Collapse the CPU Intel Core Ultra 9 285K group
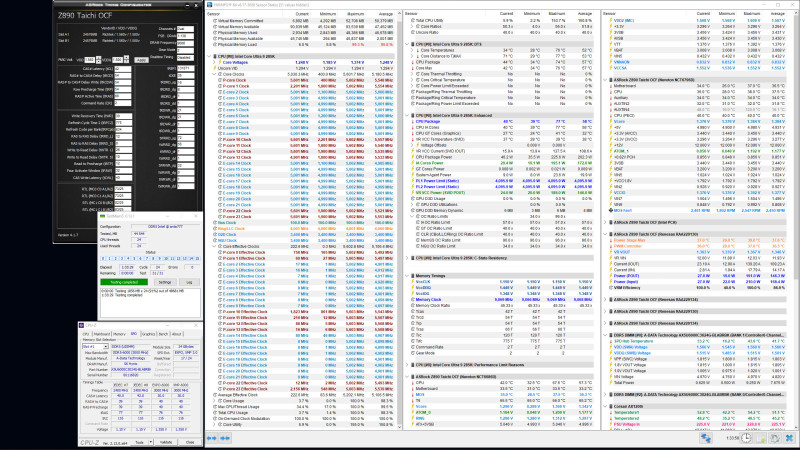Screen dimensions: 800x450 [209, 56]
